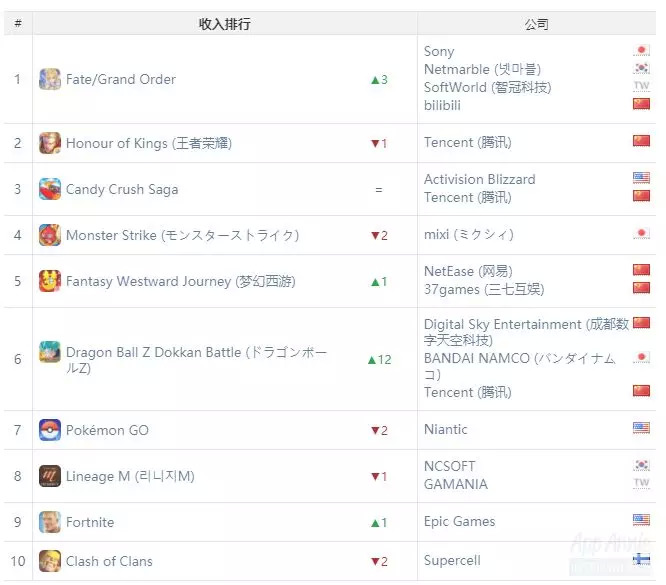Screen dimensions: 666x585
Task: Click the Lineage M app icon
Action: (x=49, y=476)
